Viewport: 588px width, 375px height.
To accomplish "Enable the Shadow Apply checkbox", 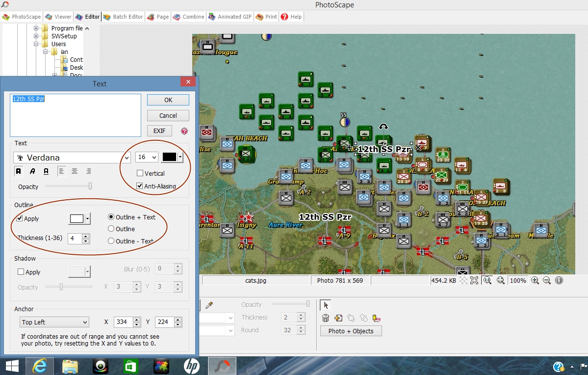I will click(x=21, y=272).
